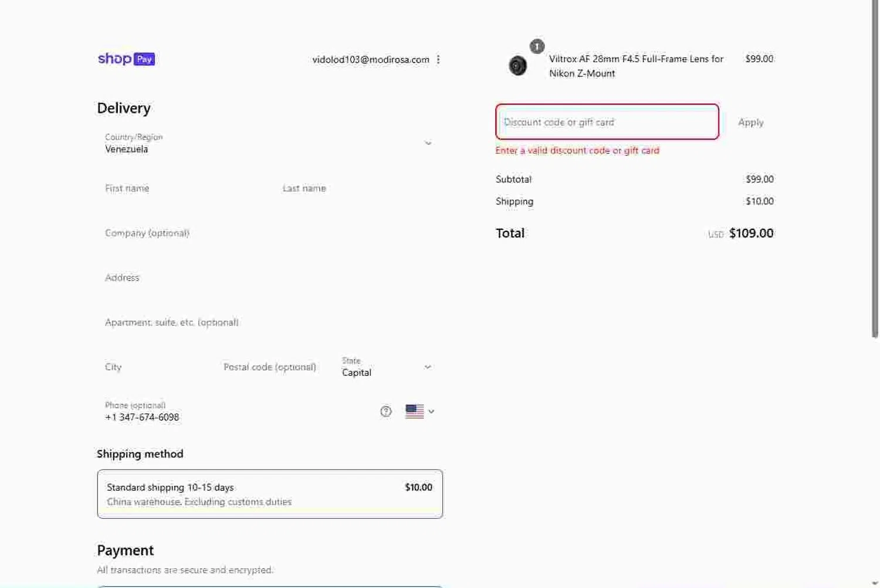Screen dimensions: 880x588
Task: Select the Standard shipping 10-15 days option
Action: (x=270, y=494)
